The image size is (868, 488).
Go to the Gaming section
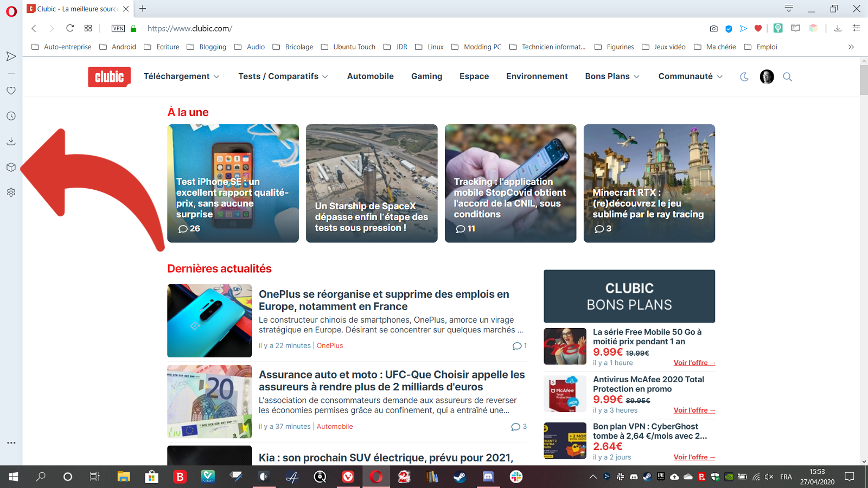click(x=426, y=76)
